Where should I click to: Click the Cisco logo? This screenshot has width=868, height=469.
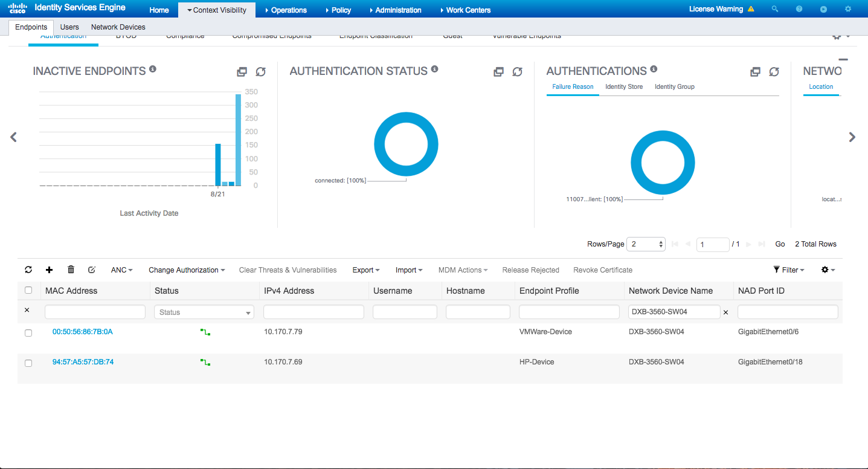tap(18, 8)
